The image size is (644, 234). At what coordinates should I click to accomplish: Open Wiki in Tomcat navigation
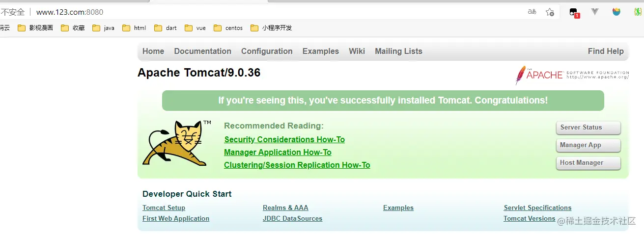click(x=357, y=51)
